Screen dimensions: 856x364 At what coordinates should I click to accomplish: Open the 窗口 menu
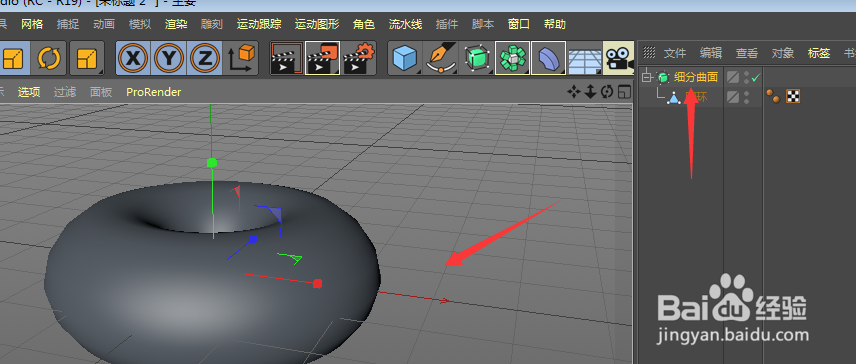coord(519,25)
